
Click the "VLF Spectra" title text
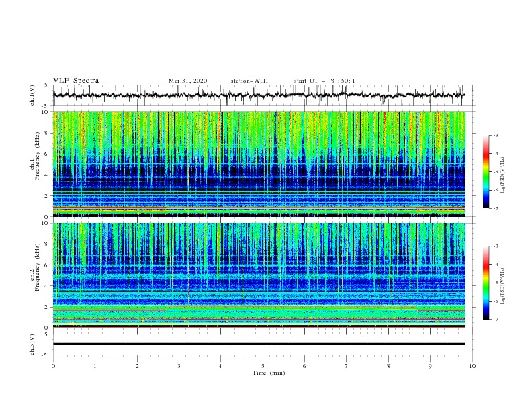pyautogui.click(x=76, y=81)
